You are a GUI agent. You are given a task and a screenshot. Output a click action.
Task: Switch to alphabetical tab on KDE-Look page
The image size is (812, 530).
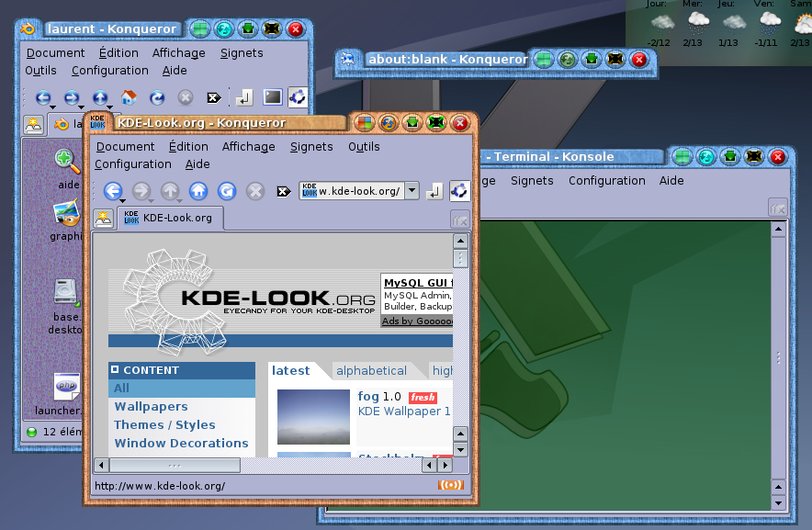click(x=371, y=370)
